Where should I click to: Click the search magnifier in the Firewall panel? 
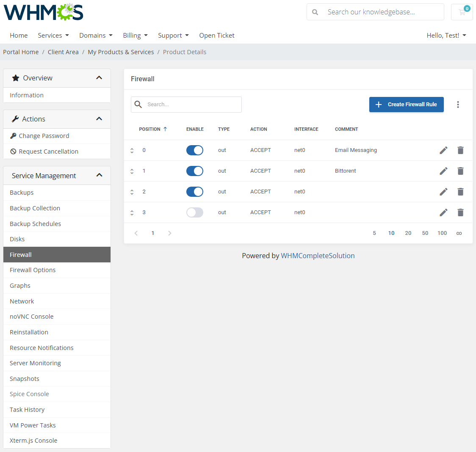click(138, 104)
